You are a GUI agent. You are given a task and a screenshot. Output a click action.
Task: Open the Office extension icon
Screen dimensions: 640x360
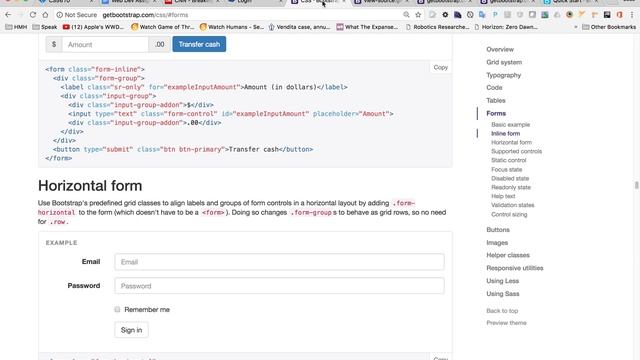pyautogui.click(x=620, y=15)
